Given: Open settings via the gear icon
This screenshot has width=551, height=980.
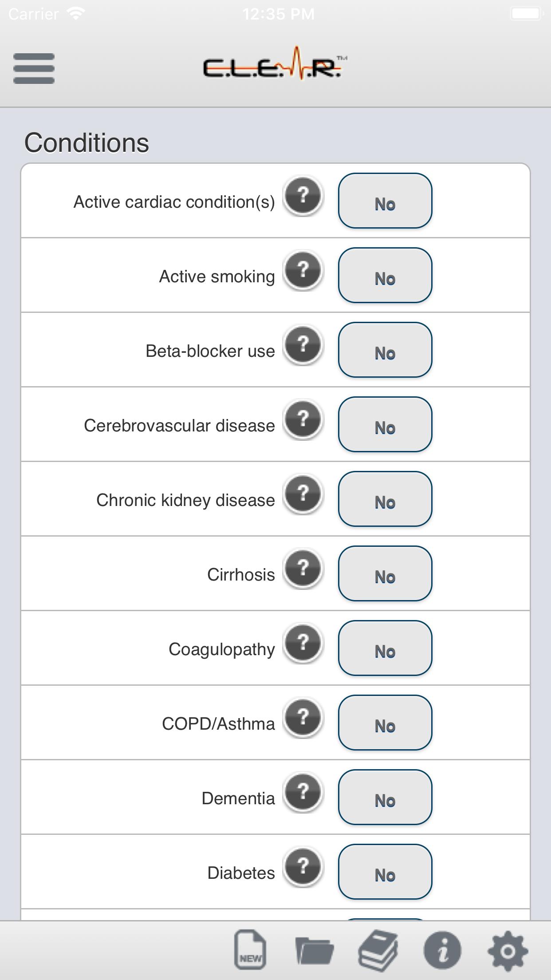Looking at the screenshot, I should 508,951.
